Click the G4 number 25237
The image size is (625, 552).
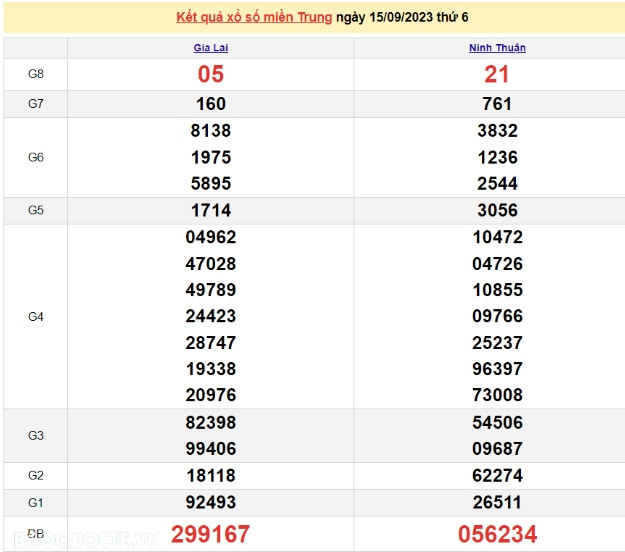coord(497,343)
